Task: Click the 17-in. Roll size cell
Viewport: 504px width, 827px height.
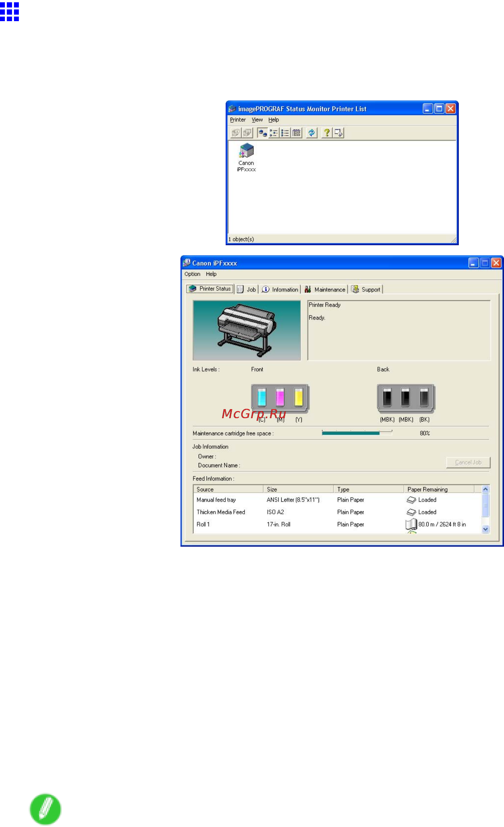Action: coord(279,524)
